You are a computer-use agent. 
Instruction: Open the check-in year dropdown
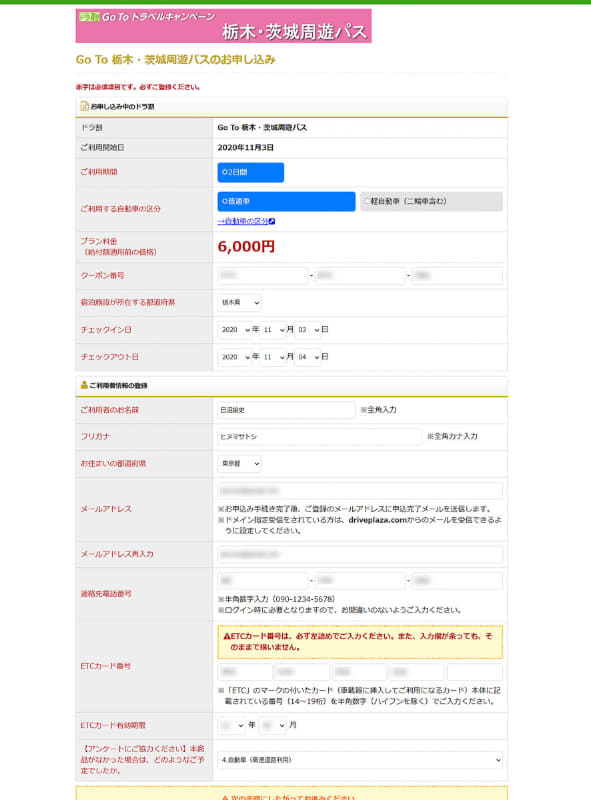[234, 330]
